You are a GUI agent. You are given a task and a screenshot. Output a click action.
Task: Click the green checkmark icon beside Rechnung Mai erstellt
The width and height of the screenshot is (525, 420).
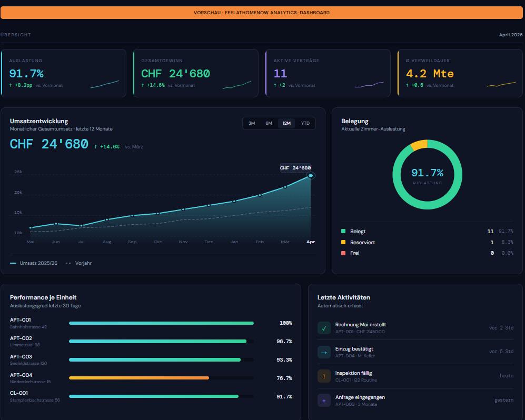pyautogui.click(x=323, y=327)
